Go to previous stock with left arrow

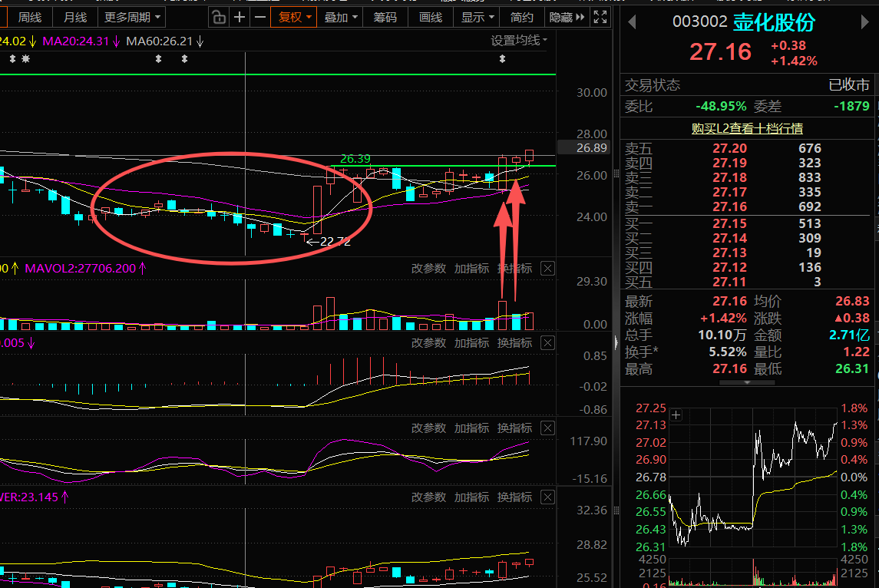633,22
